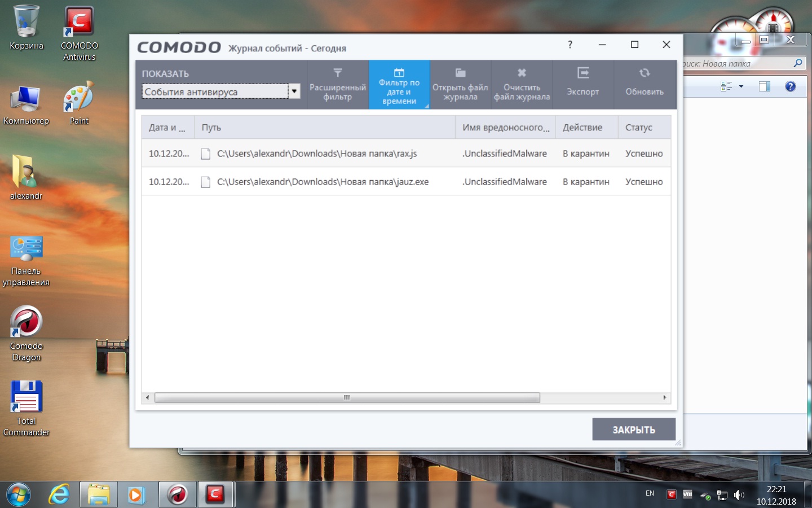Click the EN language indicator
Image resolution: width=812 pixels, height=508 pixels.
click(650, 493)
